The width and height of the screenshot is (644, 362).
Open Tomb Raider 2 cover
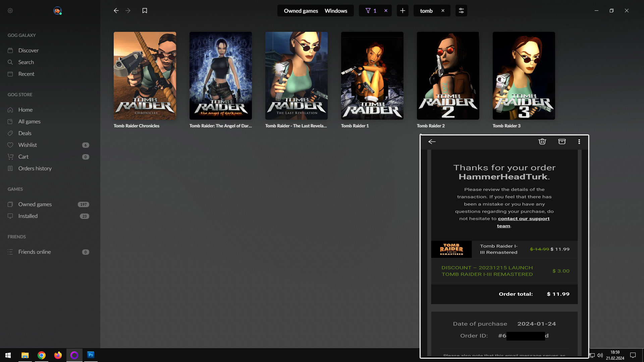click(x=448, y=76)
